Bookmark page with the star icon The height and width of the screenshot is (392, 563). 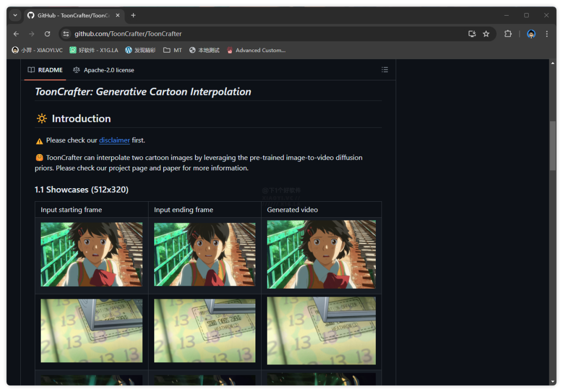(486, 34)
